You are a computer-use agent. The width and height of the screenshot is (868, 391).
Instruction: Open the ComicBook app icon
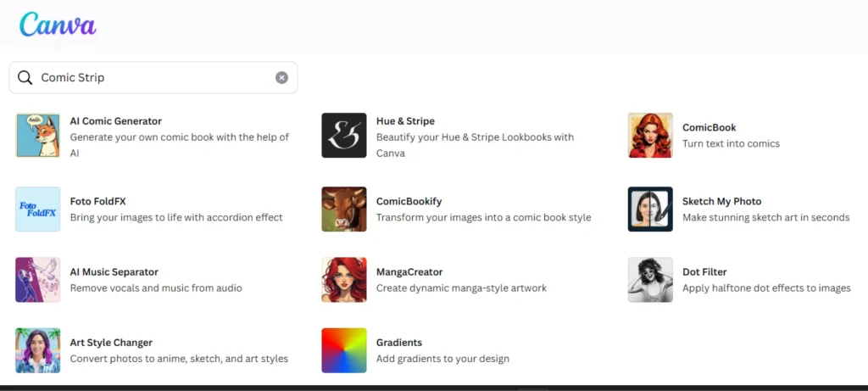coord(650,136)
